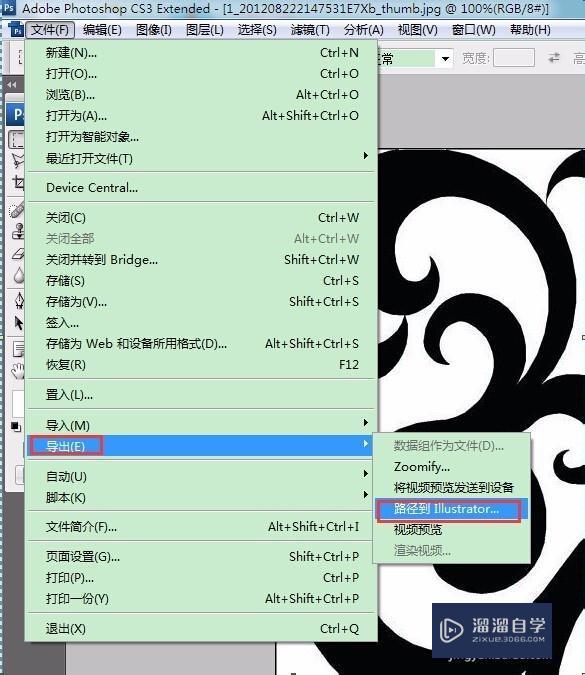The width and height of the screenshot is (585, 675).
Task: Choose 恢复(R) revert item
Action: click(x=202, y=365)
